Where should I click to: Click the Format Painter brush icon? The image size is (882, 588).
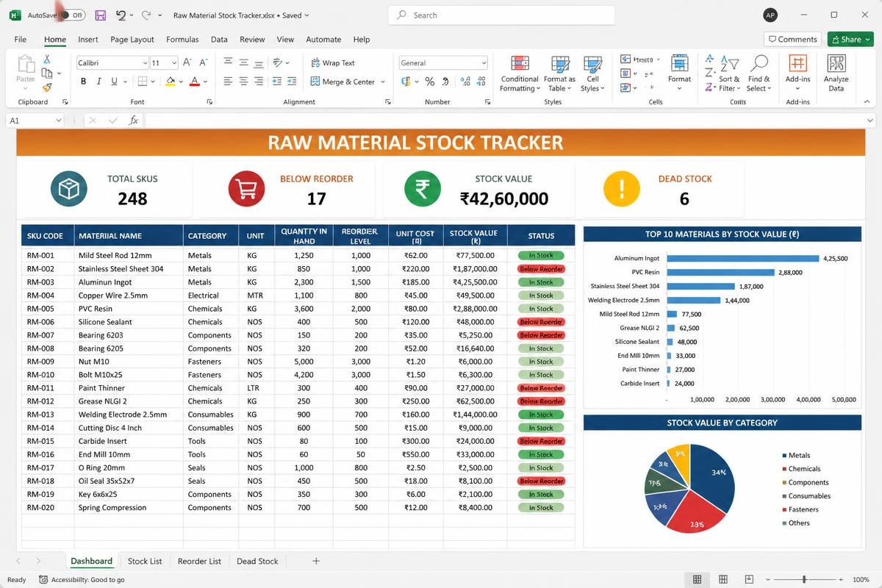tap(47, 87)
